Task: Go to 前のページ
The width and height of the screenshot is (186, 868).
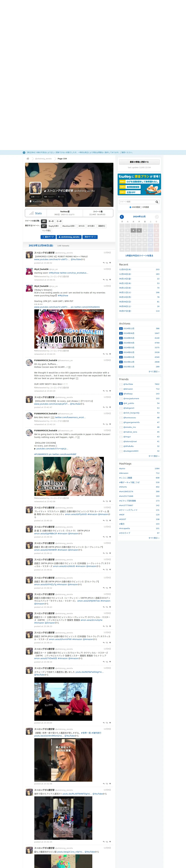Action: [48, 237]
